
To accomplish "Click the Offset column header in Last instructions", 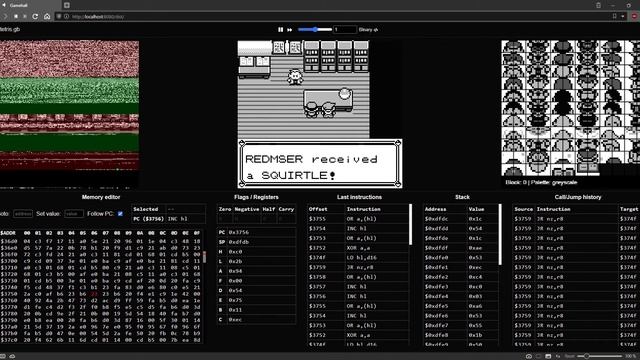I will coord(318,209).
